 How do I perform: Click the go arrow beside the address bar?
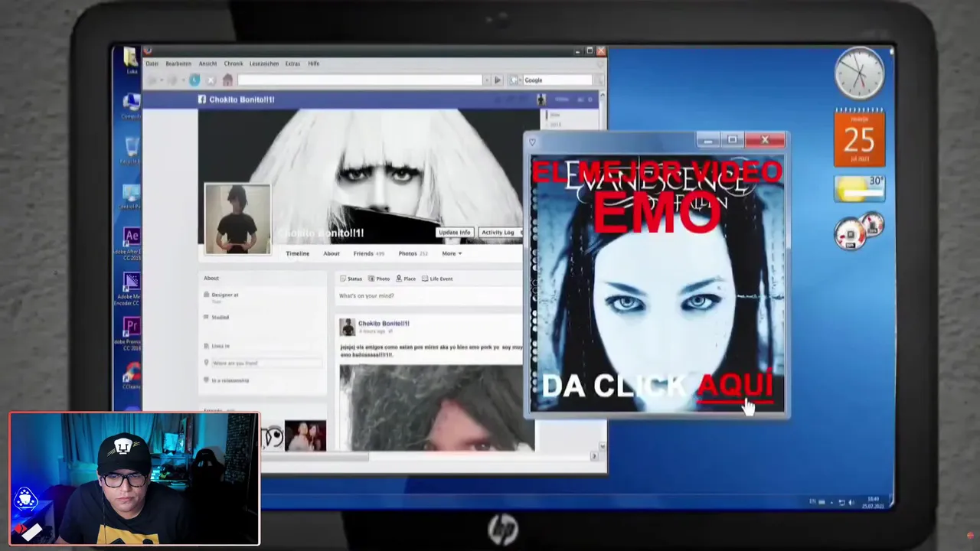[x=498, y=80]
